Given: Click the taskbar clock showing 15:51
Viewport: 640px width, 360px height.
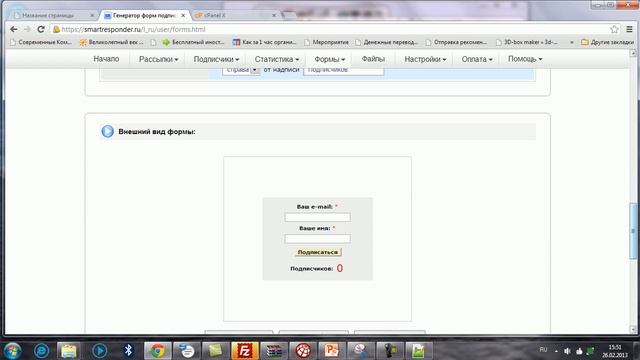Looking at the screenshot, I should point(615,351).
